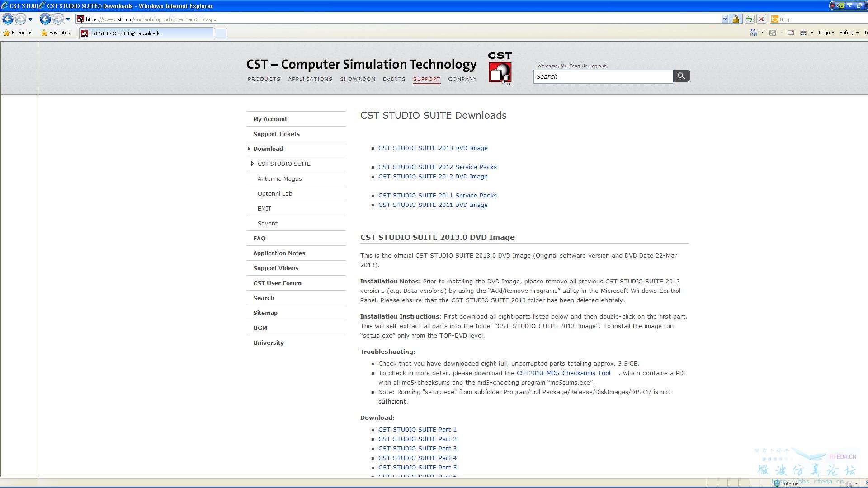The height and width of the screenshot is (488, 868).
Task: Open the Page menu dropdown
Action: point(826,33)
